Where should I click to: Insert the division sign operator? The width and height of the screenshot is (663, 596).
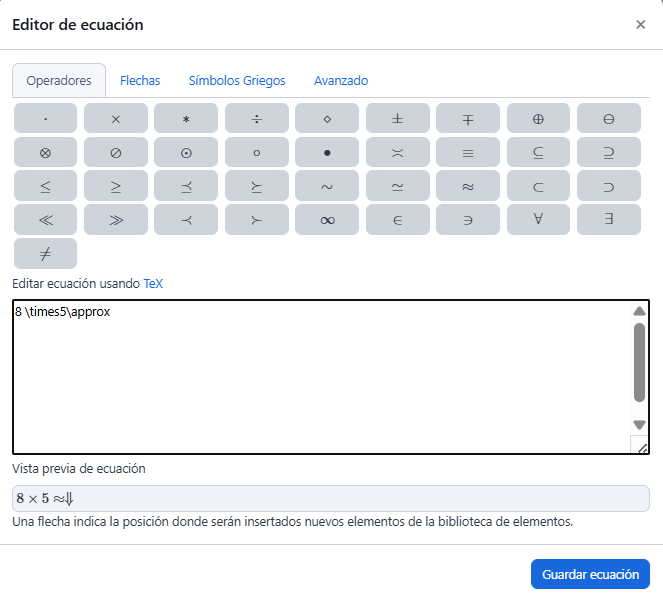tap(257, 119)
